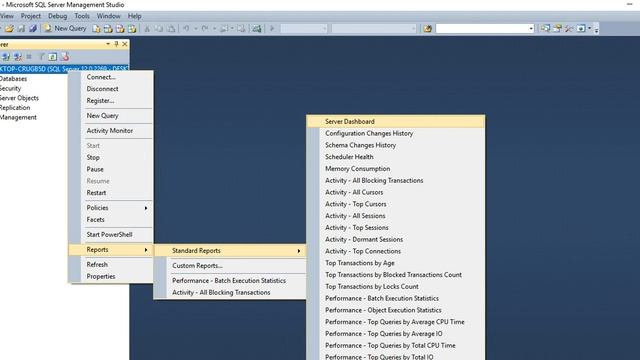Image resolution: width=640 pixels, height=360 pixels.
Task: Click the Save All icon
Action: coord(33,29)
